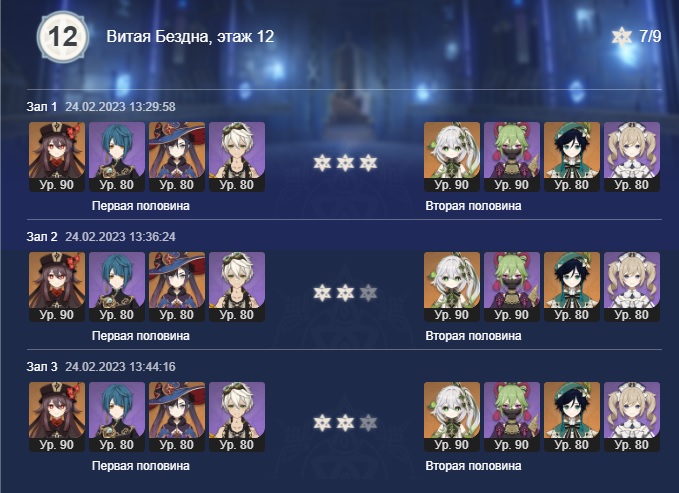Screen dimensions: 679x493
Task: Click Hu Tao portrait in Зал 1
Action: coord(57,156)
